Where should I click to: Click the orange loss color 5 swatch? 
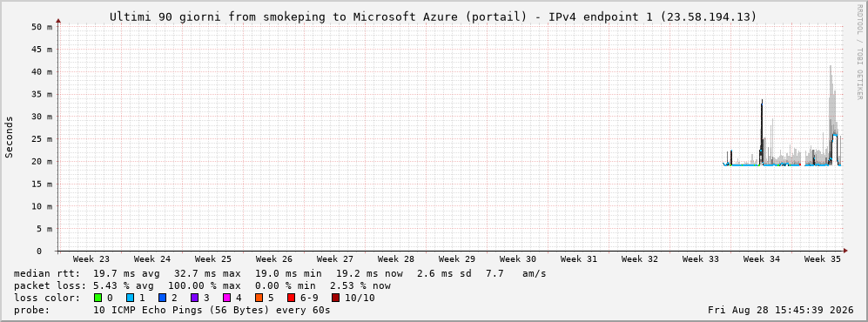(259, 298)
